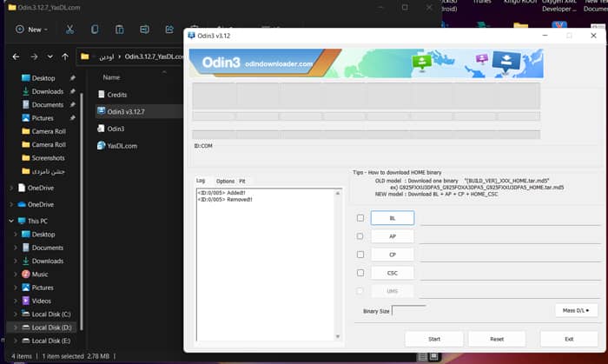Viewport: 608px width, 364px height.
Task: Click the Odin3 banner image
Action: pos(366,63)
